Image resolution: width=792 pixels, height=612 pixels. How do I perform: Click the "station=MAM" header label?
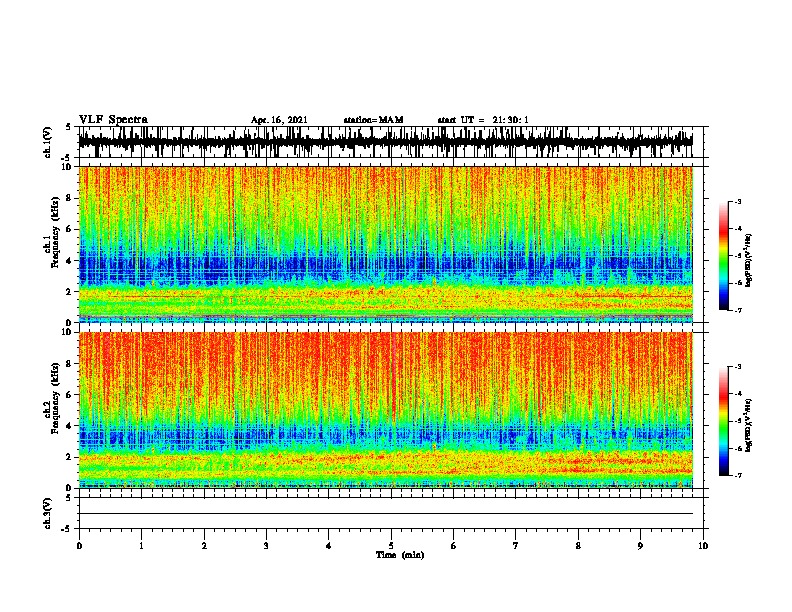coord(373,120)
